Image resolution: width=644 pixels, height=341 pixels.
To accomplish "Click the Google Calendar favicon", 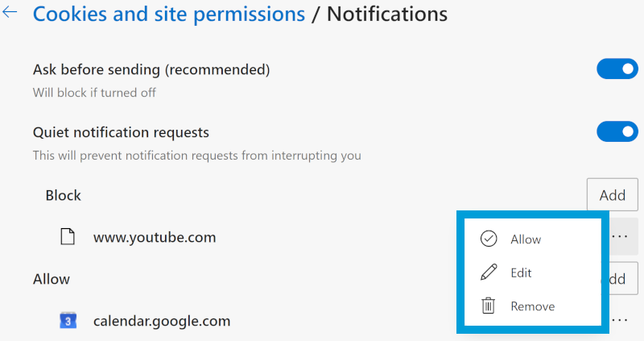I will [x=68, y=321].
